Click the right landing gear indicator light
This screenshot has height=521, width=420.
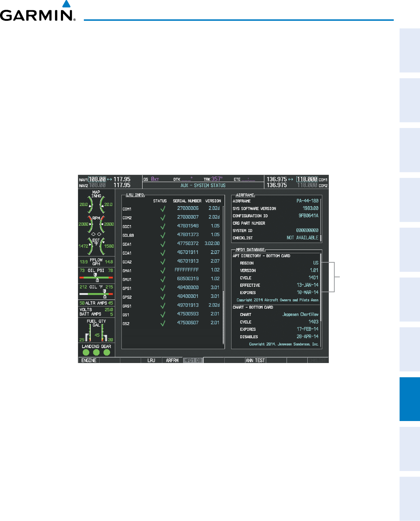tap(106, 352)
